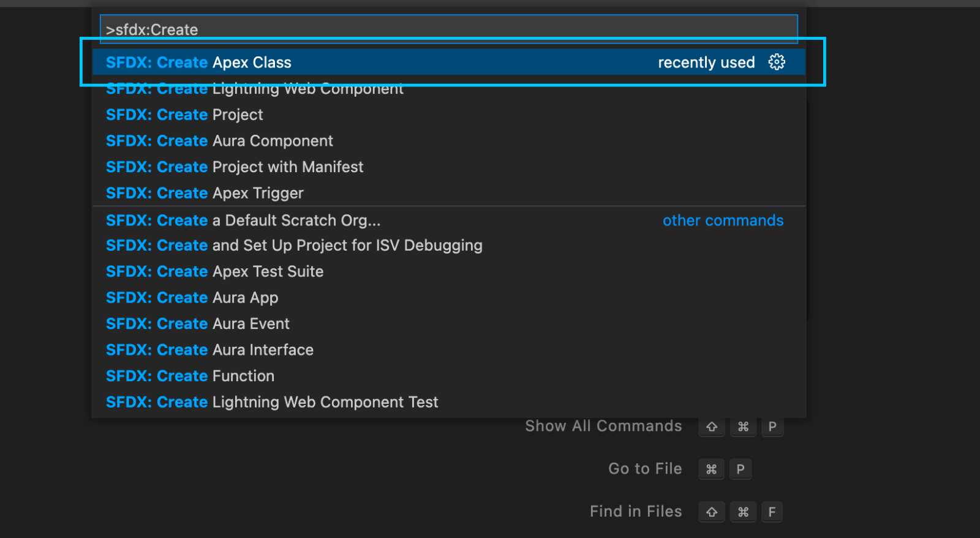Choose SFDX: Create Aura Interface
This screenshot has height=538, width=980.
coord(209,350)
